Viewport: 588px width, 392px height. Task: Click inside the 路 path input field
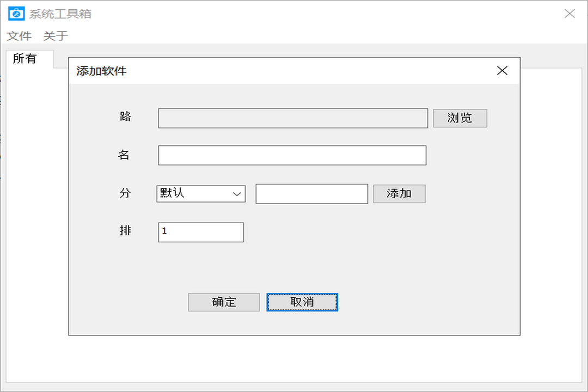coord(292,118)
